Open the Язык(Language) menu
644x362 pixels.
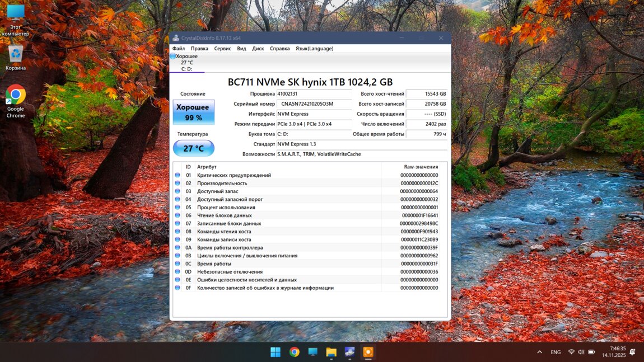click(314, 49)
